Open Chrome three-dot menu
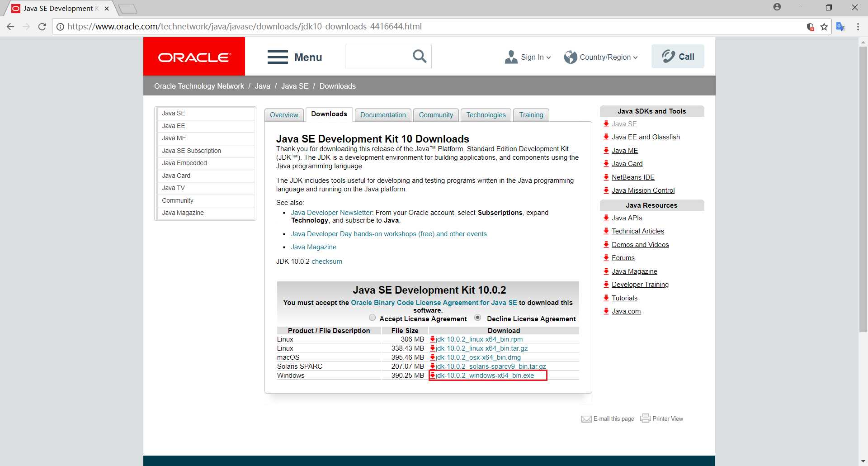The width and height of the screenshot is (868, 466). point(858,27)
